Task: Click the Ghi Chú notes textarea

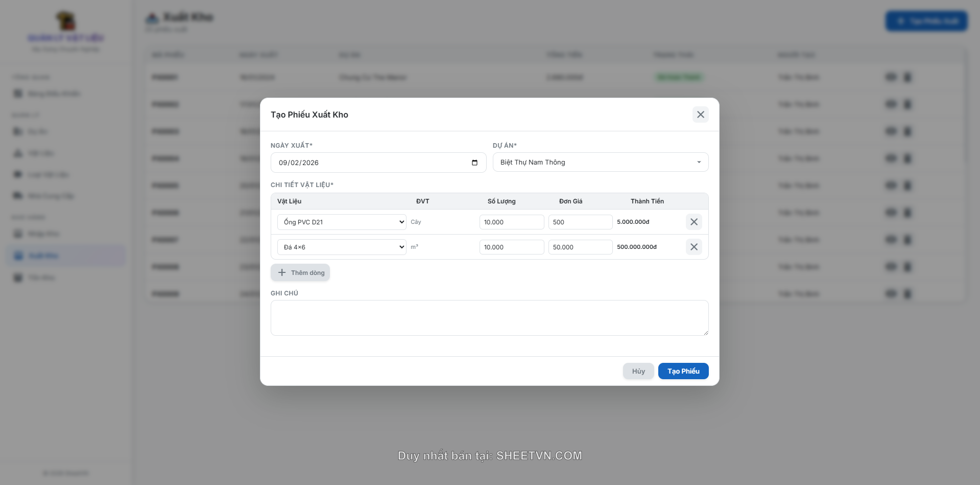Action: 489,317
